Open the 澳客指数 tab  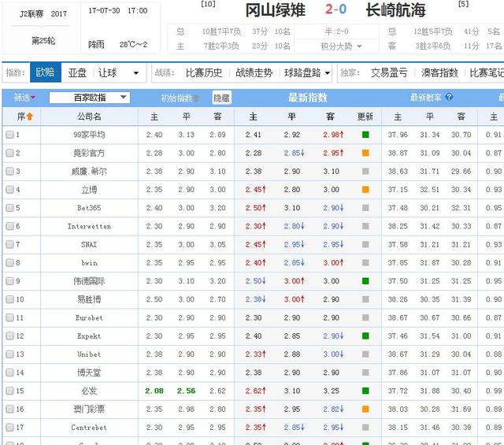coord(439,72)
